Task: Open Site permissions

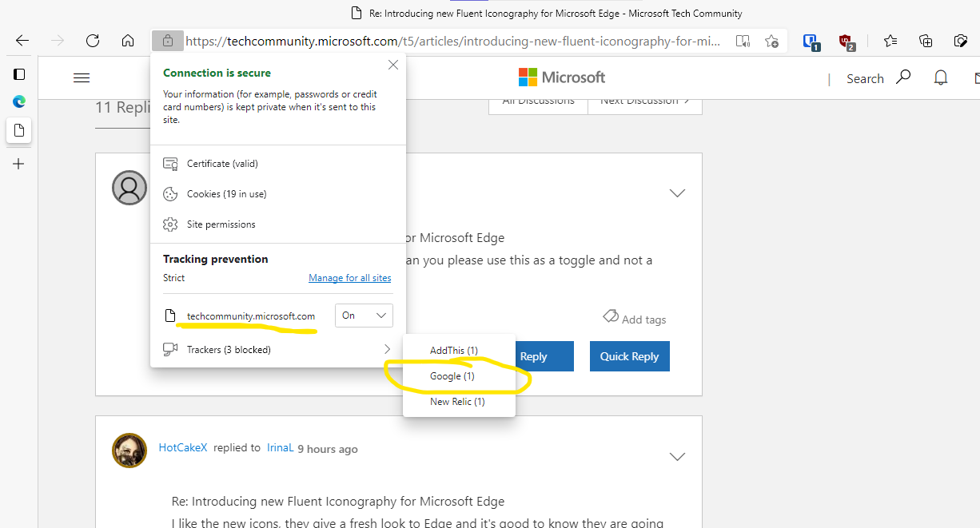Action: point(278,224)
